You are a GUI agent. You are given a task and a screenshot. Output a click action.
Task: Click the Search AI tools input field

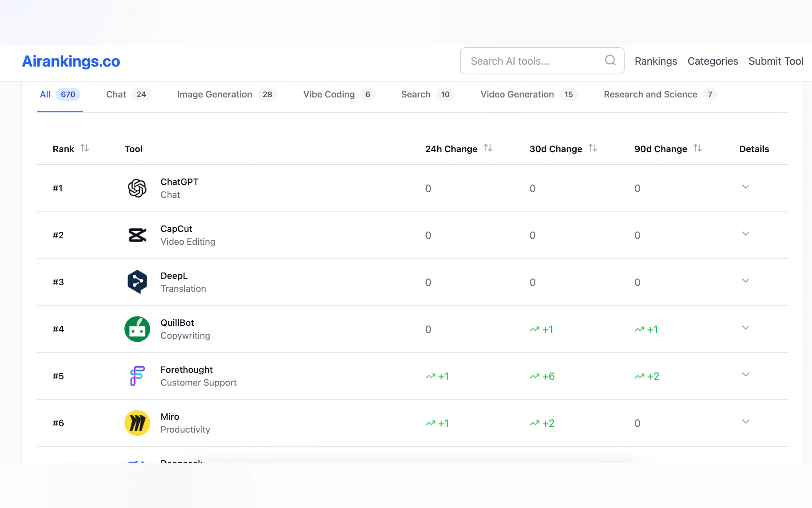pyautogui.click(x=534, y=61)
